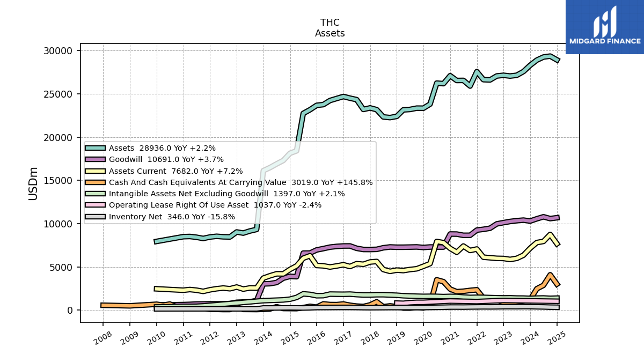Click the orange Cash And Cash Equivalents swatch
The height and width of the screenshot is (362, 644).
pyautogui.click(x=96, y=182)
